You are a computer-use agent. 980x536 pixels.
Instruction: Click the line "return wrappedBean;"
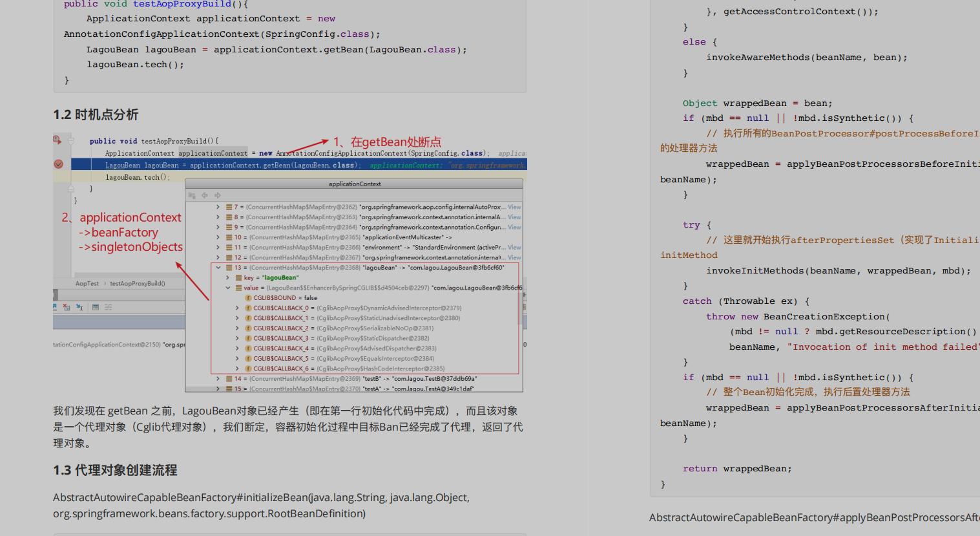coord(737,469)
